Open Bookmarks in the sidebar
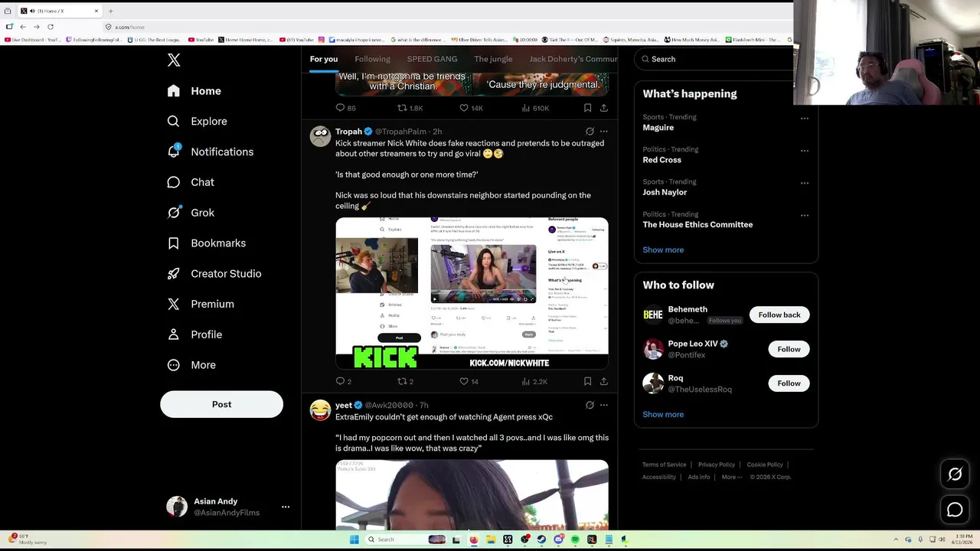980x551 pixels. point(207,243)
